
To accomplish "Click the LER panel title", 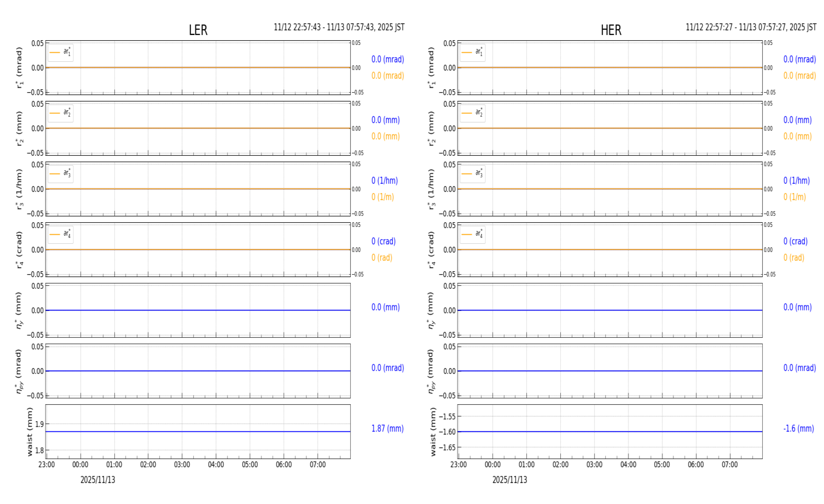I will (x=198, y=30).
